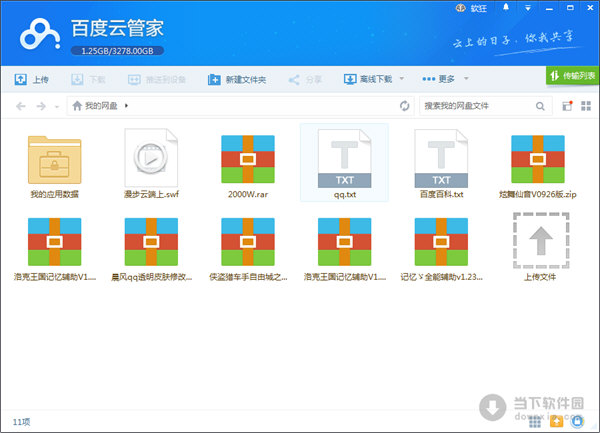This screenshot has height=433, width=600.
Task: Click the 下载 download toolbar button
Action: click(88, 80)
